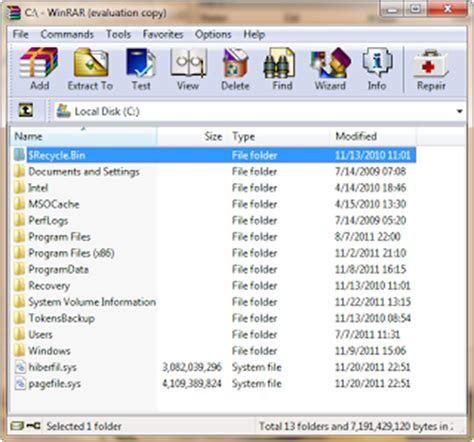
Task: Select System Volume Information folder
Action: click(x=92, y=302)
